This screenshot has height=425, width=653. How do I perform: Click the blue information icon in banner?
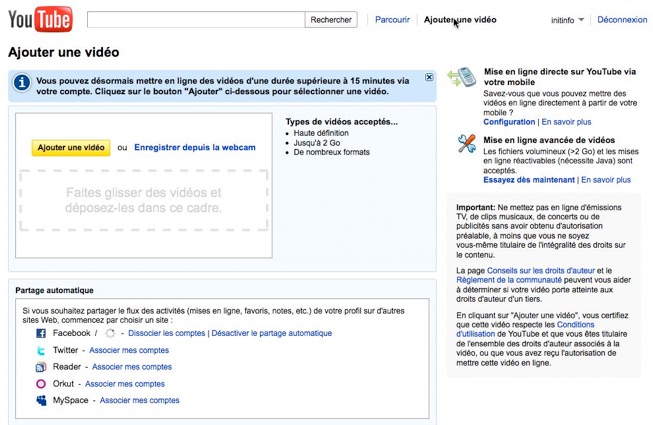point(22,82)
